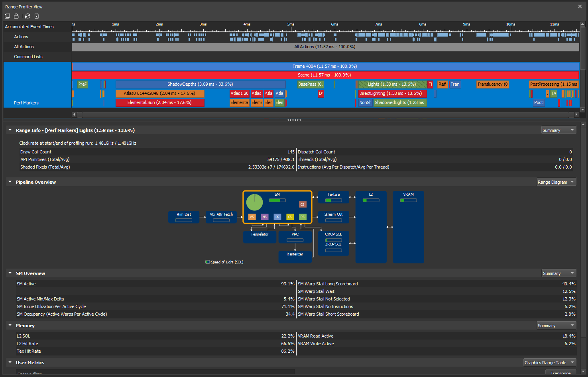
Task: Select the CS shader stage box
Action: point(303,204)
